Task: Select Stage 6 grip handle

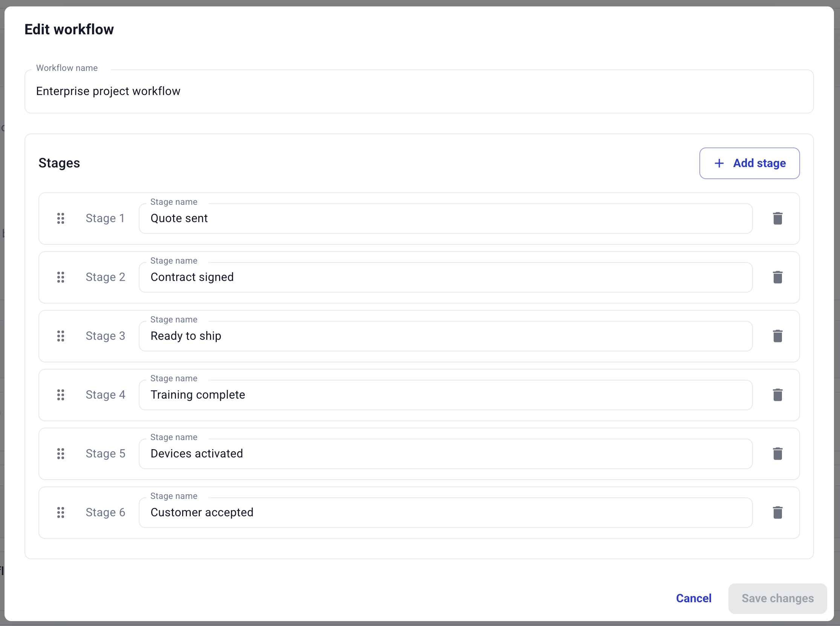Action: click(x=61, y=512)
